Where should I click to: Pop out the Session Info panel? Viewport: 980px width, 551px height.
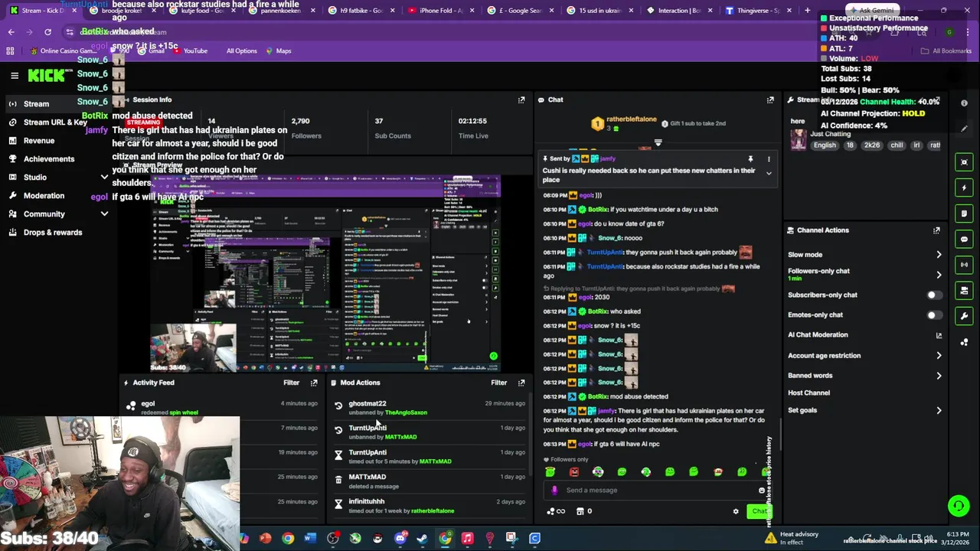[521, 100]
